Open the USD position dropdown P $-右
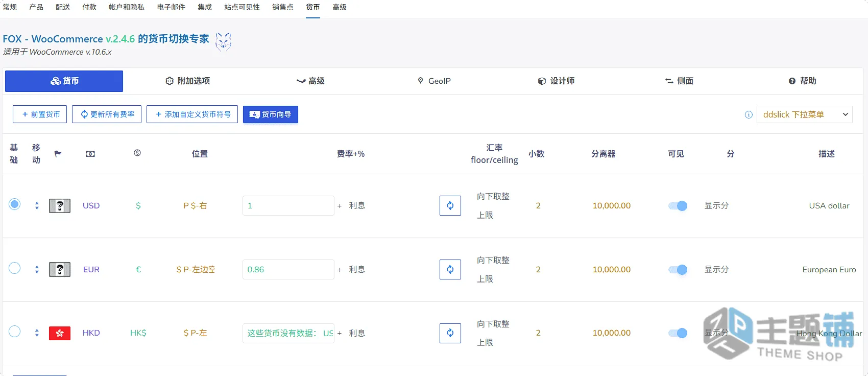This screenshot has height=376, width=868. point(195,205)
